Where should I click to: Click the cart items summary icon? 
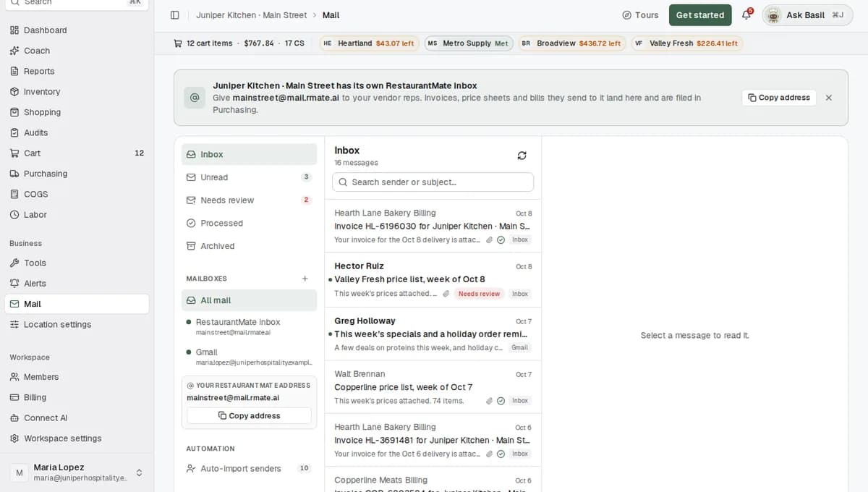pyautogui.click(x=178, y=43)
